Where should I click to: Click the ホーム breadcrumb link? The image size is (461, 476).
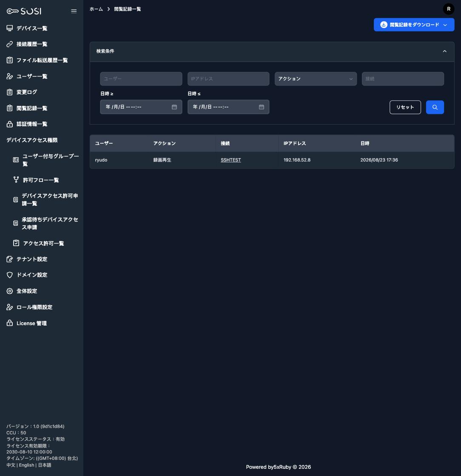point(96,9)
